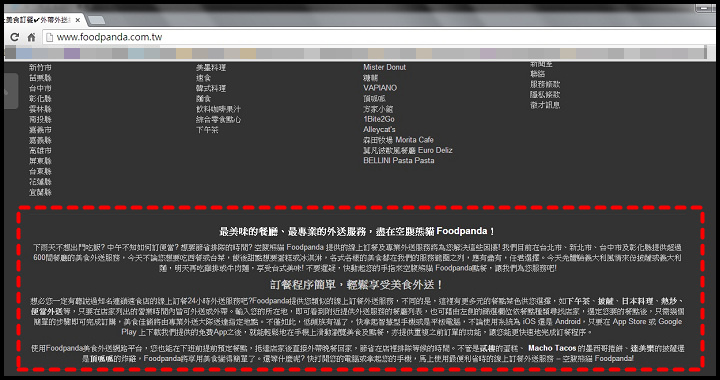
Task: Click the 下午茶 keyword in description paragraph
Action: [x=578, y=302]
